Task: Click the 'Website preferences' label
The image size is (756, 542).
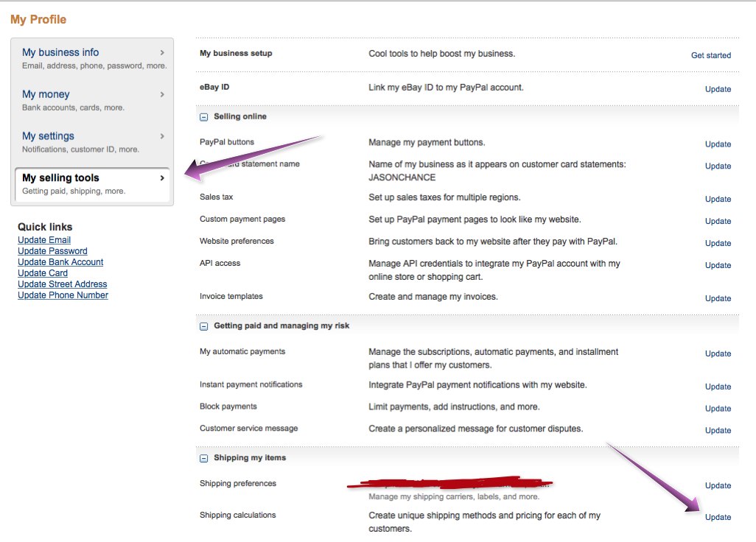Action: (x=237, y=241)
